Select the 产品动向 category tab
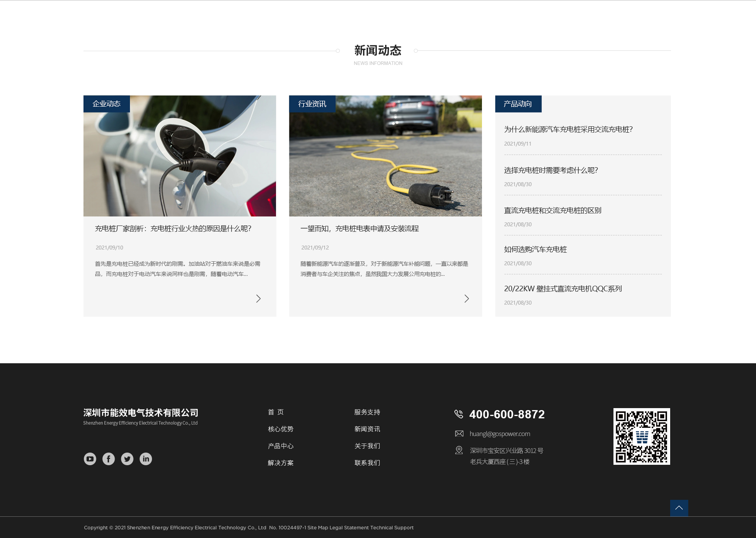Image resolution: width=756 pixels, height=538 pixels. (x=518, y=104)
